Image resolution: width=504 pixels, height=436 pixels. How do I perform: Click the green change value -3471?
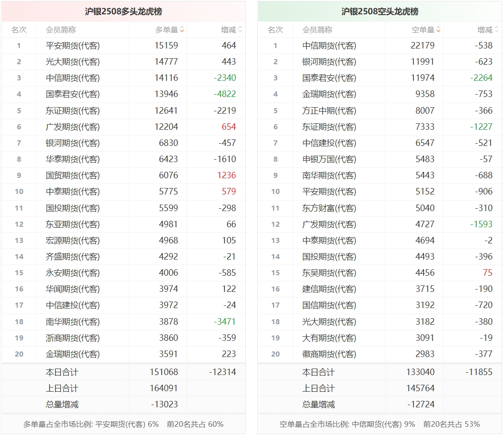click(225, 321)
